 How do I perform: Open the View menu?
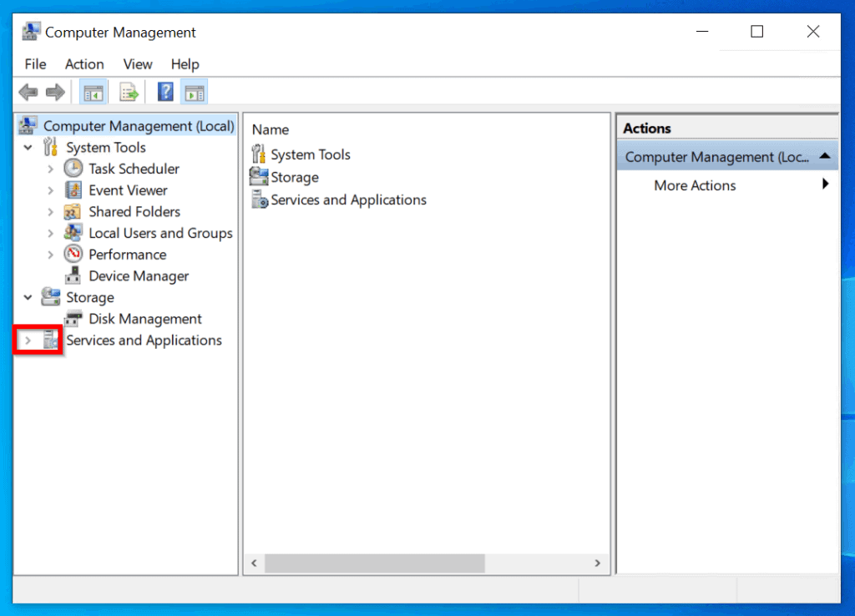pos(138,64)
